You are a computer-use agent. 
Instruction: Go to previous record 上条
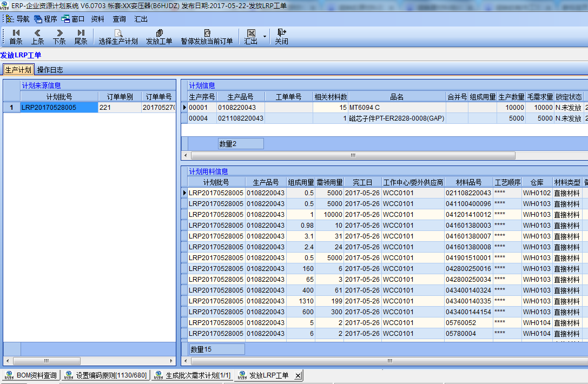37,37
